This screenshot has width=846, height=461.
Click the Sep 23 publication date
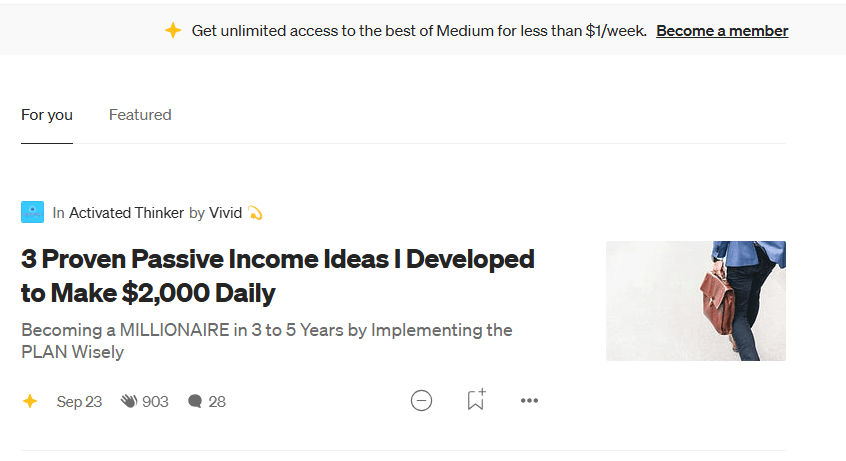[x=79, y=402]
